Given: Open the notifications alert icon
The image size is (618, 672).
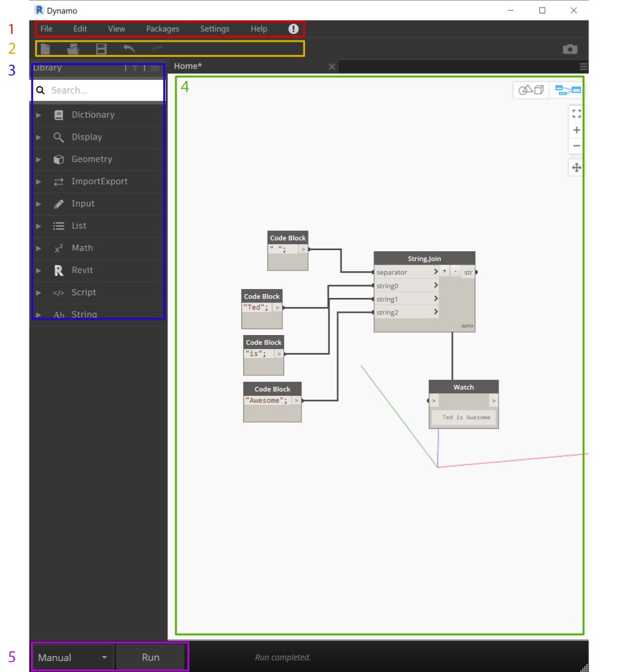Looking at the screenshot, I should point(292,29).
